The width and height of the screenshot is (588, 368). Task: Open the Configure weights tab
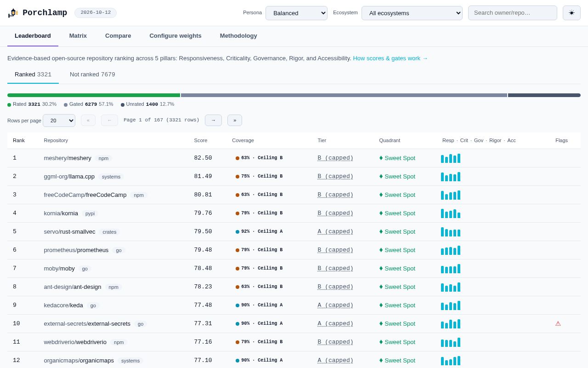coord(175,36)
